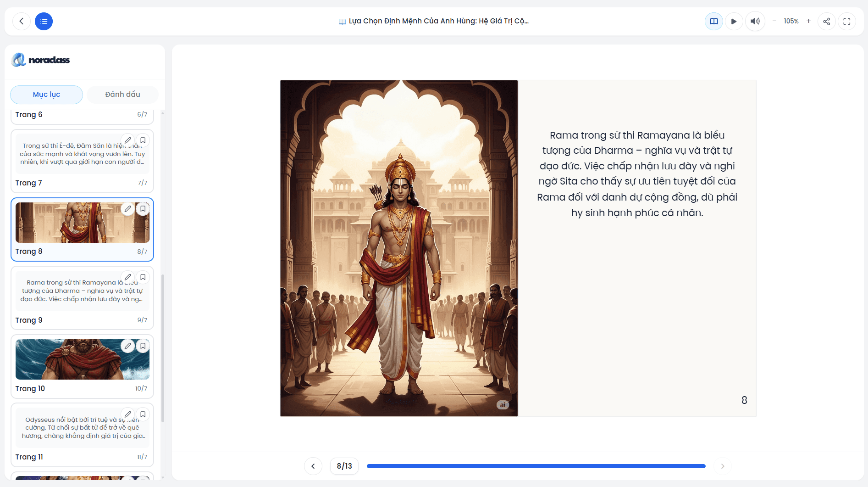Screen dimensions: 868x487
Task: Go to previous page with bottom arrow
Action: pyautogui.click(x=313, y=466)
